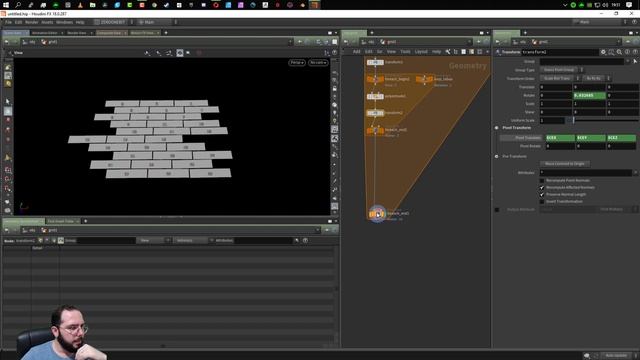Image resolution: width=640 pixels, height=360 pixels.
Task: Open the File menu
Action: tap(8, 22)
